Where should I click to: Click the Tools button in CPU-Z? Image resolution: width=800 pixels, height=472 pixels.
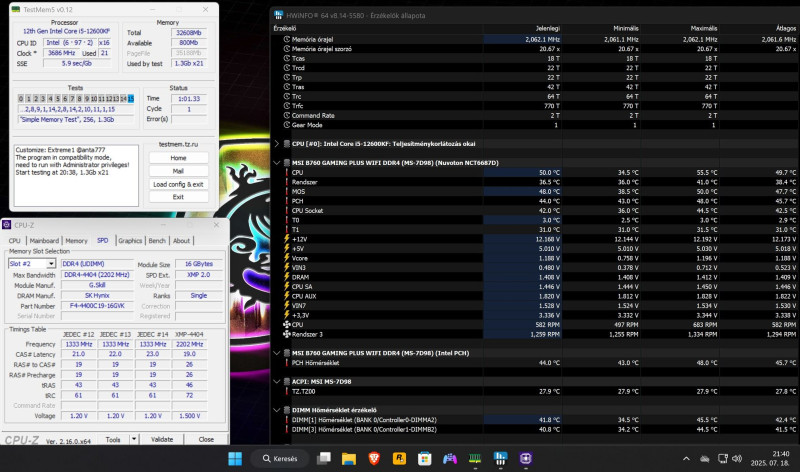click(x=113, y=439)
